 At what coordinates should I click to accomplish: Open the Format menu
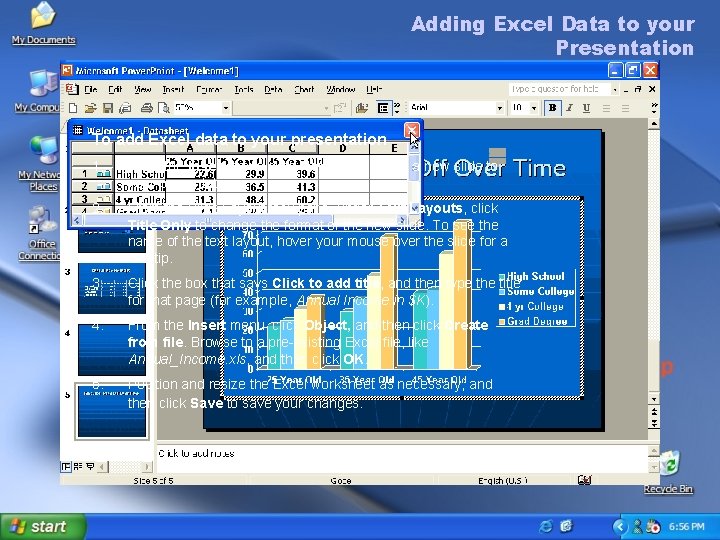click(x=209, y=89)
